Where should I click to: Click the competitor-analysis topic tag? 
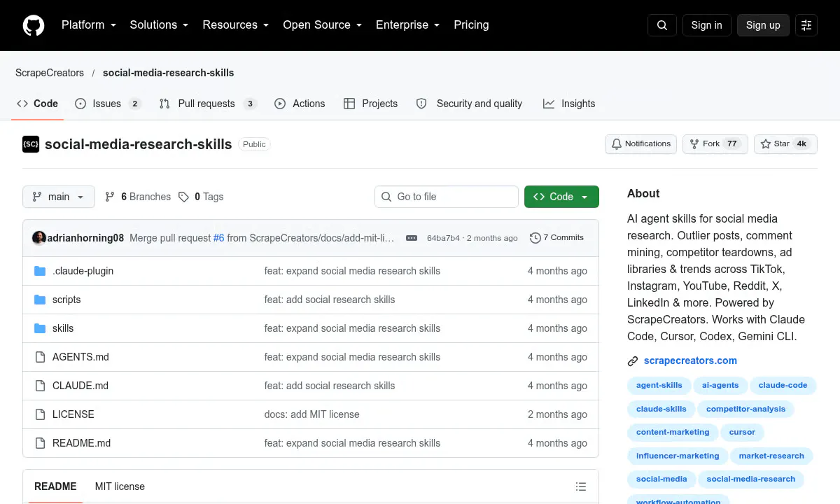[745, 409]
